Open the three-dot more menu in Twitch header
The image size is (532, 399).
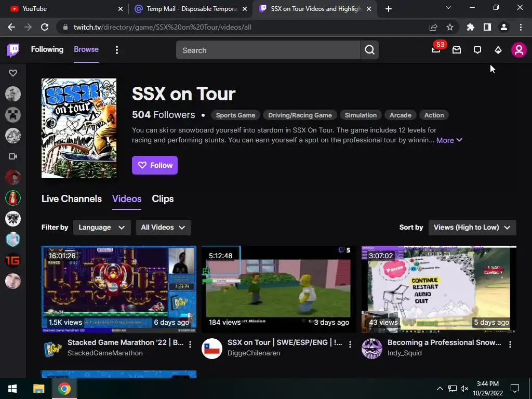click(117, 50)
